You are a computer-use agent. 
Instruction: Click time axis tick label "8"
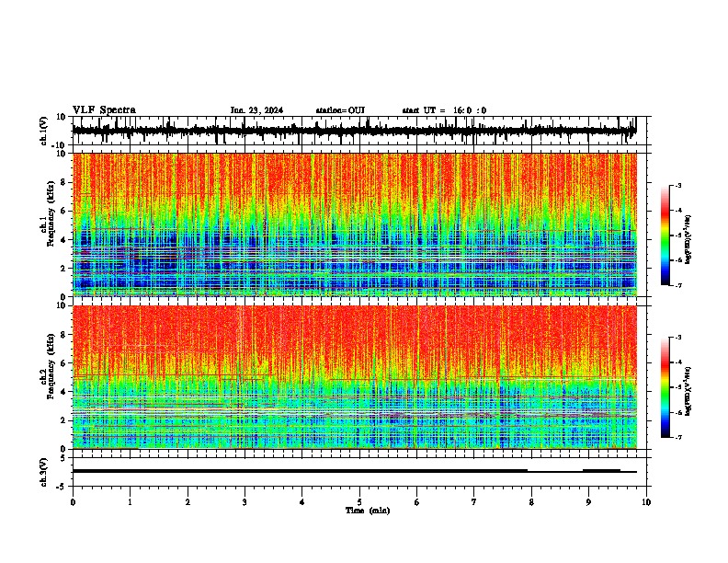click(x=531, y=502)
